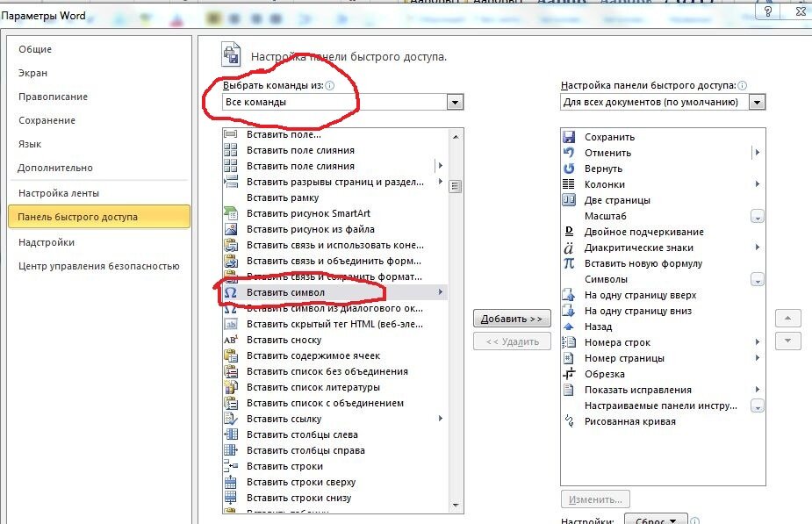
Task: Click the picture icon beside Вставить рисунок из файла
Action: click(231, 229)
